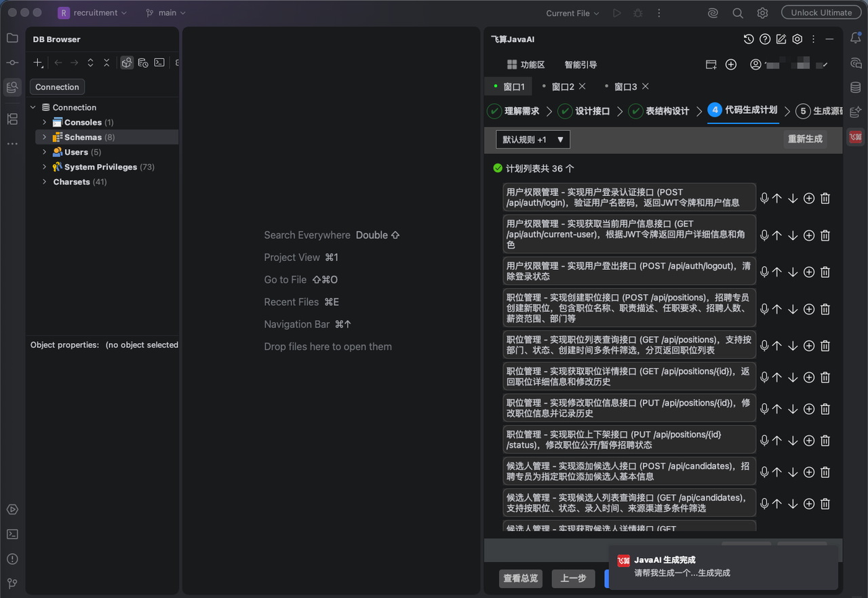This screenshot has height=598, width=868.
Task: Expand the Charsets tree node
Action: click(x=45, y=182)
